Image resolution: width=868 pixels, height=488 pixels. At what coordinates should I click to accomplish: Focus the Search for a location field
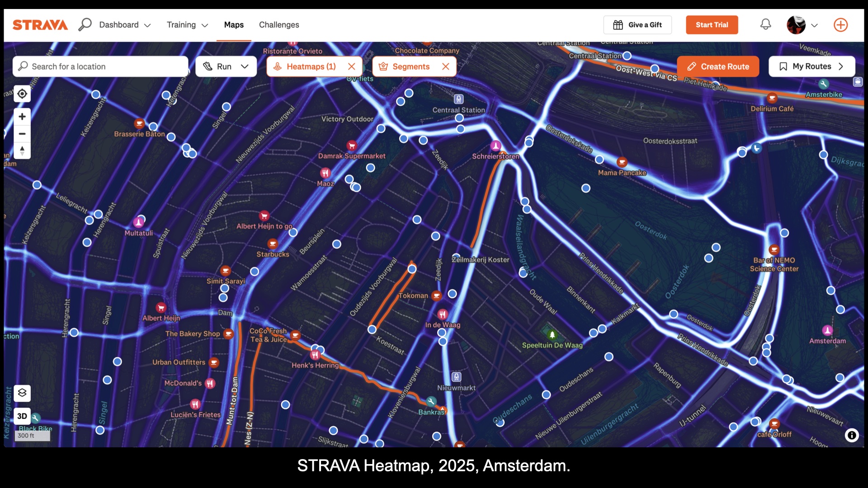(100, 66)
